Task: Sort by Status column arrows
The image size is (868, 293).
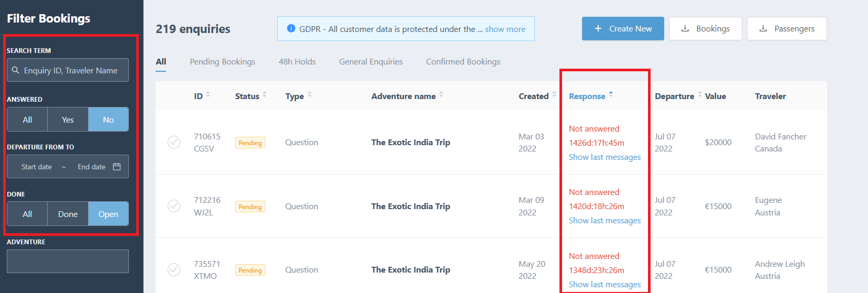Action: [x=265, y=95]
